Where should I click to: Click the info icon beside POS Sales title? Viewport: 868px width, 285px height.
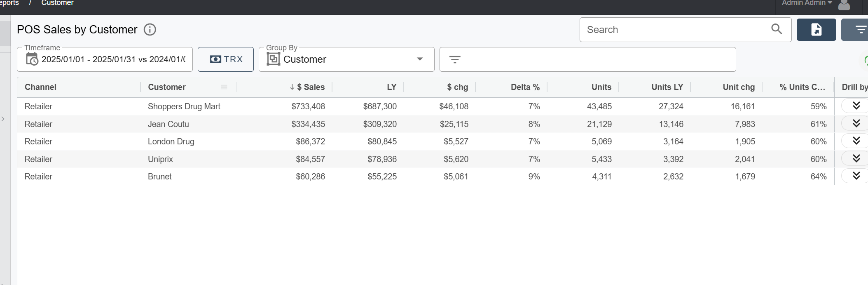(150, 30)
